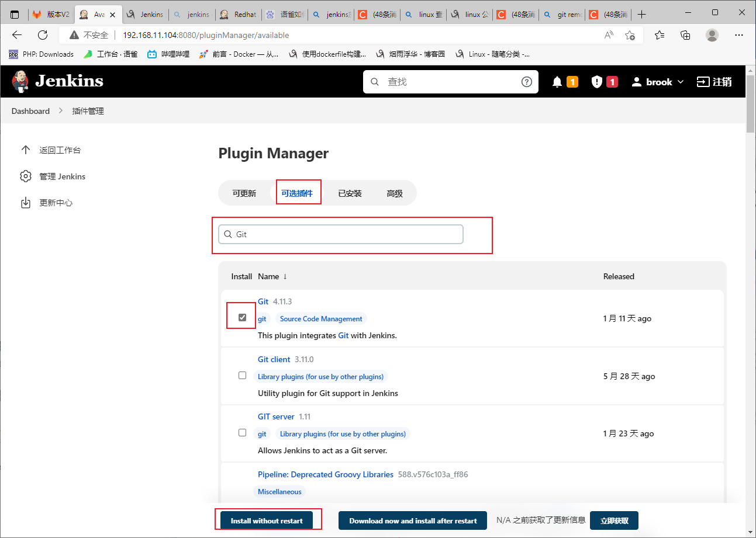Viewport: 756px width, 538px height.
Task: Click the Jenkins logo in header
Action: (x=57, y=81)
